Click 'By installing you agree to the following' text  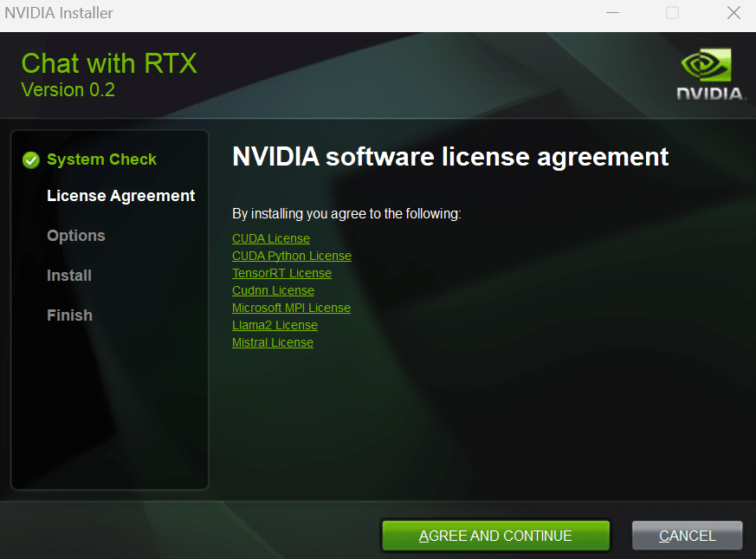point(346,213)
